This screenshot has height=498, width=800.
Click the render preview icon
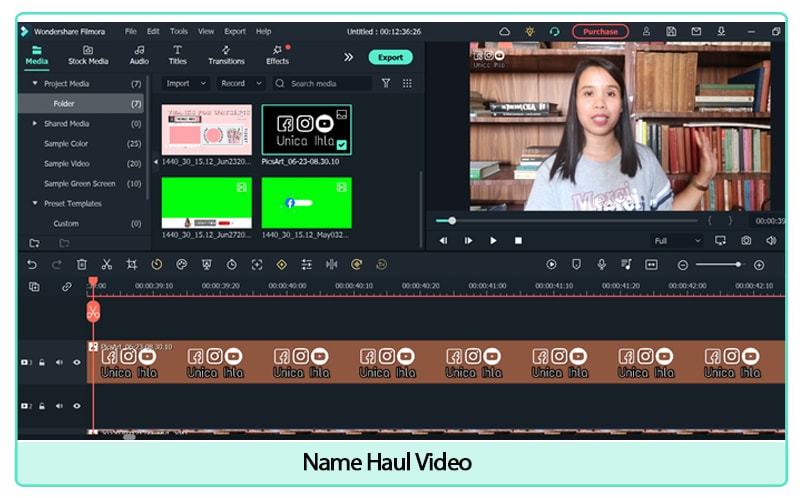[552, 264]
